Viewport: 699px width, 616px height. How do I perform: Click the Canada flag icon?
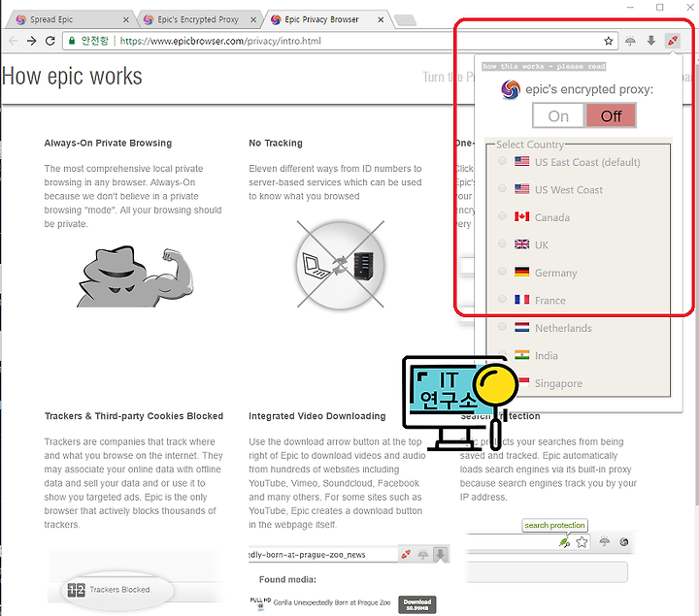pyautogui.click(x=521, y=216)
